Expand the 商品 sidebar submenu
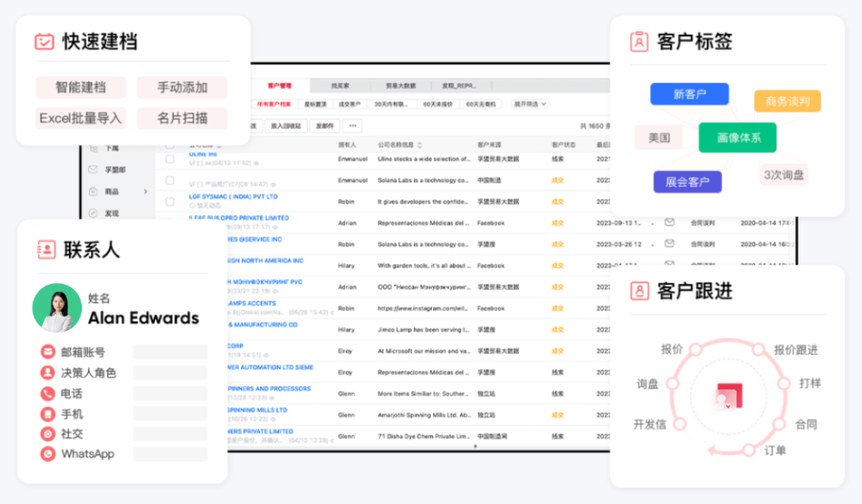Screen dimensions: 862x504 tap(145, 190)
